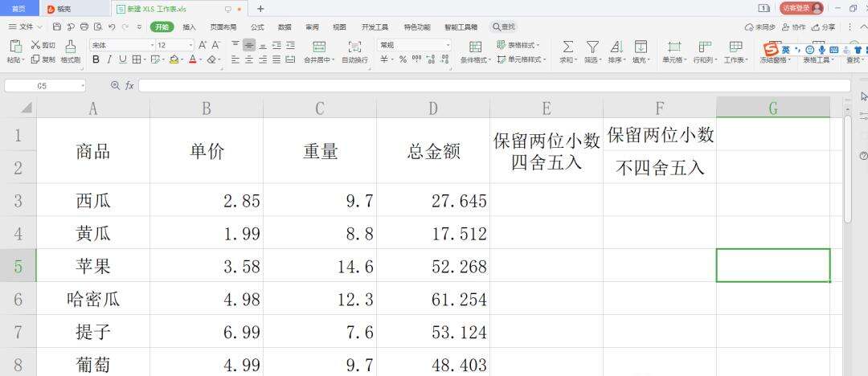Open the Name Box dropdown next to C5

[83, 86]
